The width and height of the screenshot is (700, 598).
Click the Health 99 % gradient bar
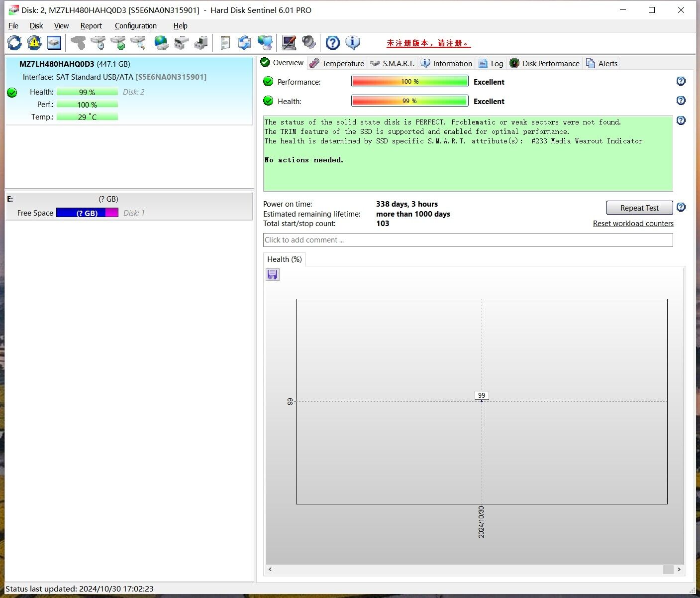click(x=409, y=101)
